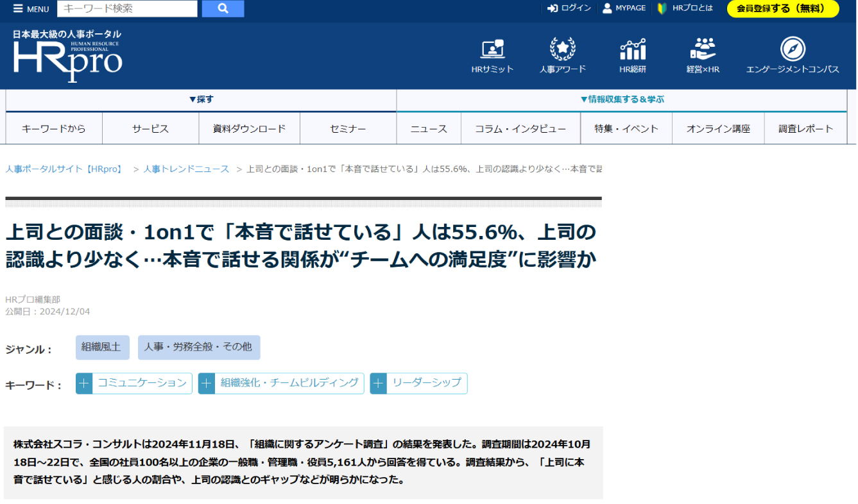Click the ログイン login icon
The image size is (858, 504).
[553, 8]
